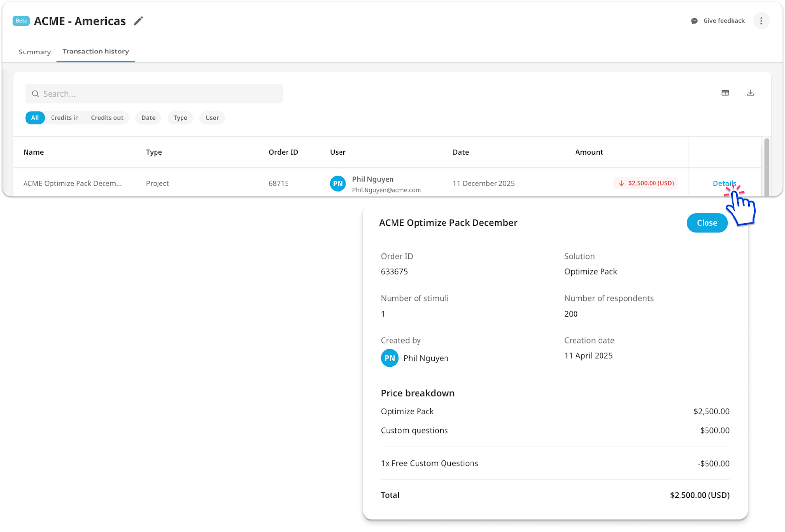
Task: Click the Price breakdown heading
Action: 418,393
